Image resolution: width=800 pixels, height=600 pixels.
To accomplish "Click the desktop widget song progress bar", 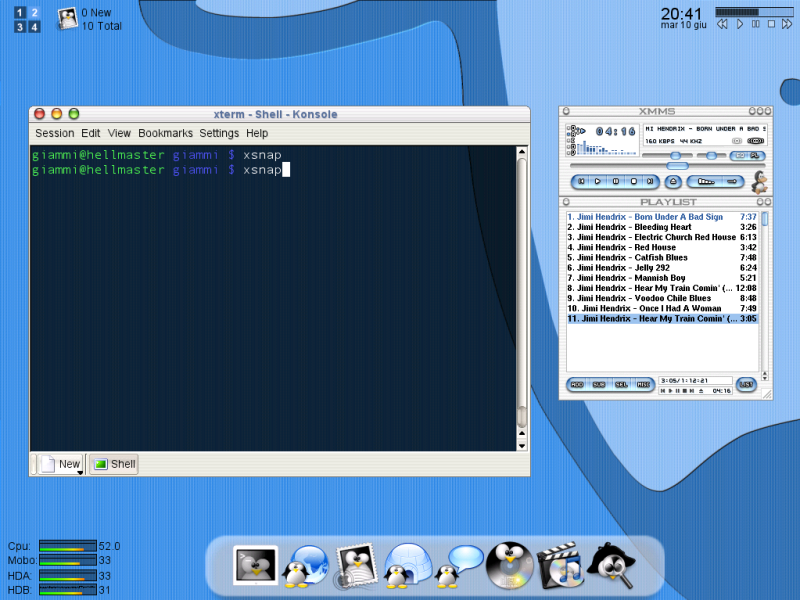I will [x=754, y=12].
